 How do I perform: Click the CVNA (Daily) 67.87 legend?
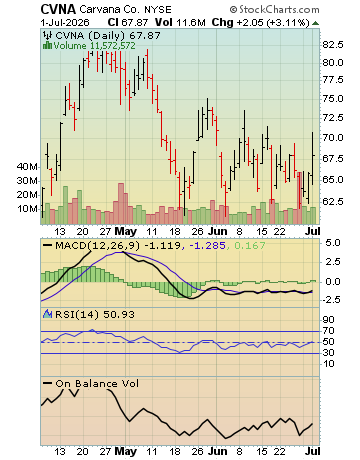pyautogui.click(x=108, y=35)
